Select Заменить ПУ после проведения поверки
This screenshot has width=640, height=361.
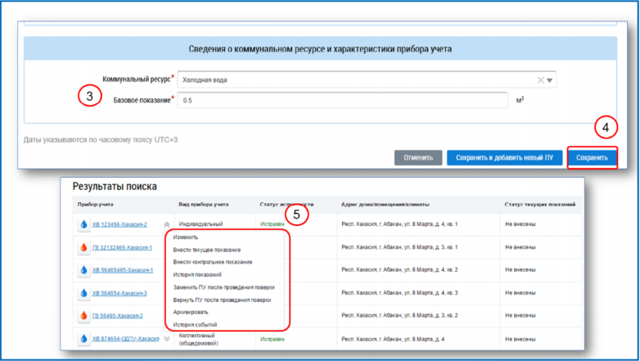click(224, 287)
